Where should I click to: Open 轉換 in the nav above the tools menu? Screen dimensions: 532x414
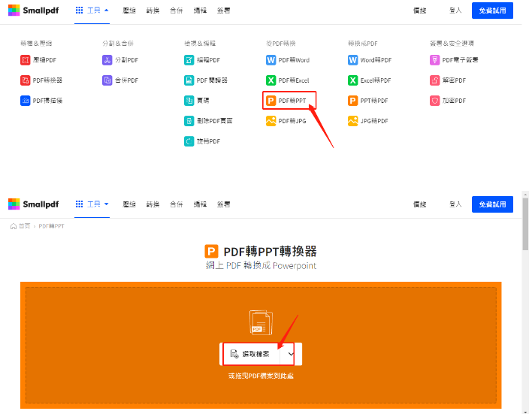[153, 11]
